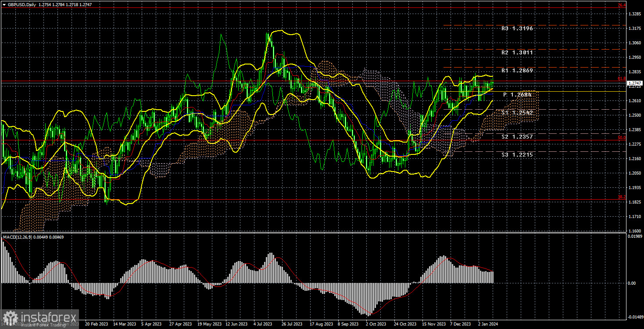Screen dimensions: 644x329
Task: Click the 14 Mar 2023 date label
Action: [125, 324]
